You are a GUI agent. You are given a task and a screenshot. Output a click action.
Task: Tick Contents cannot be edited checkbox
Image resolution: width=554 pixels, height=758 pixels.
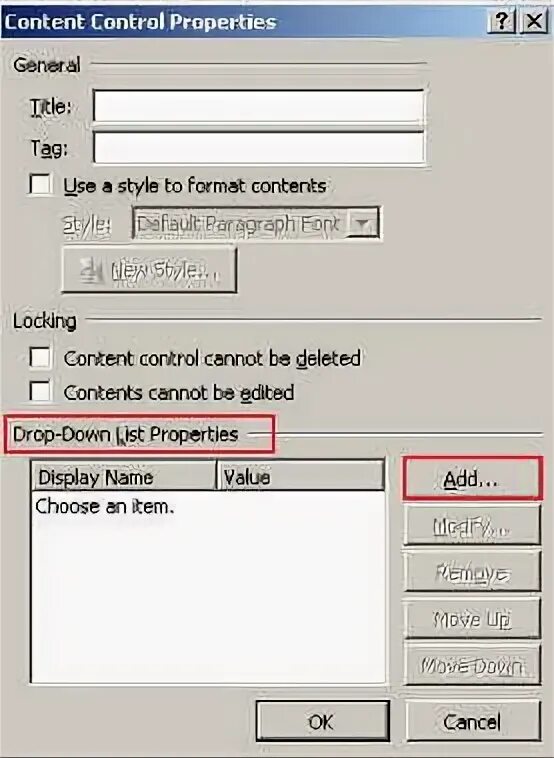click(x=40, y=391)
